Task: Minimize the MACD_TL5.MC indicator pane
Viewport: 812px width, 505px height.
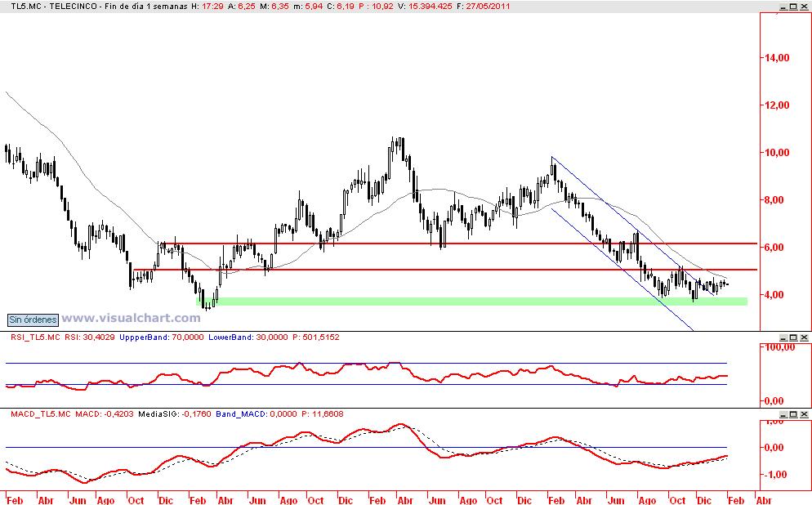Action: point(783,414)
